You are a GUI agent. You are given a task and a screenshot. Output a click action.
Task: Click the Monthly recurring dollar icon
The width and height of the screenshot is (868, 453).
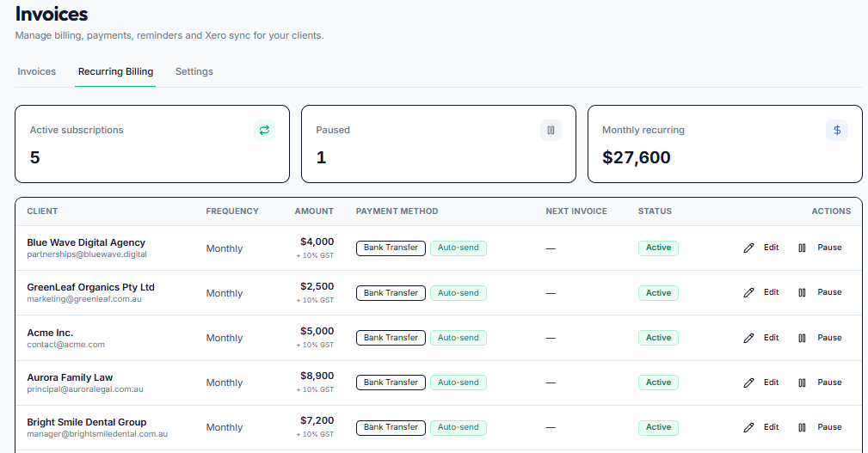point(837,130)
